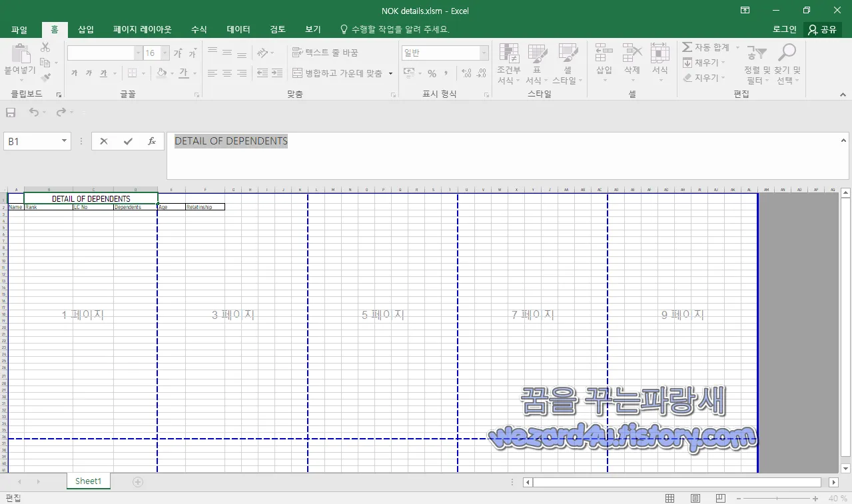Image resolution: width=852 pixels, height=504 pixels.
Task: Toggle top vertical alignment
Action: [x=213, y=53]
